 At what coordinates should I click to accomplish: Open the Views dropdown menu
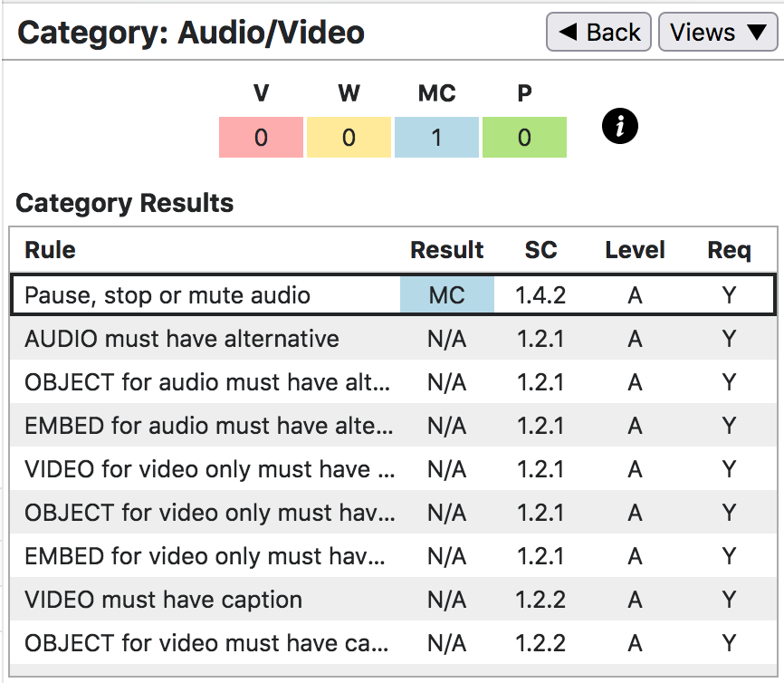pos(718,33)
